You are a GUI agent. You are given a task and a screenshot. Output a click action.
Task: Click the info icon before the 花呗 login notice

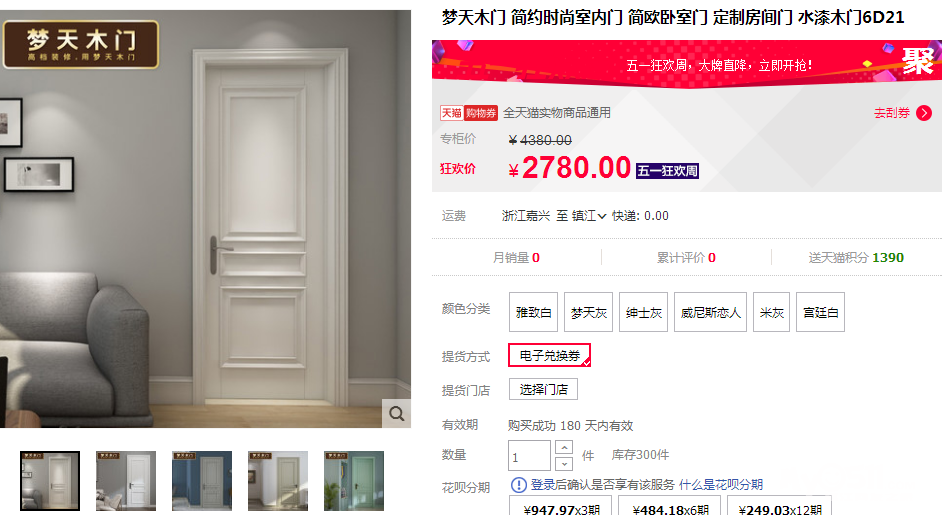(518, 485)
